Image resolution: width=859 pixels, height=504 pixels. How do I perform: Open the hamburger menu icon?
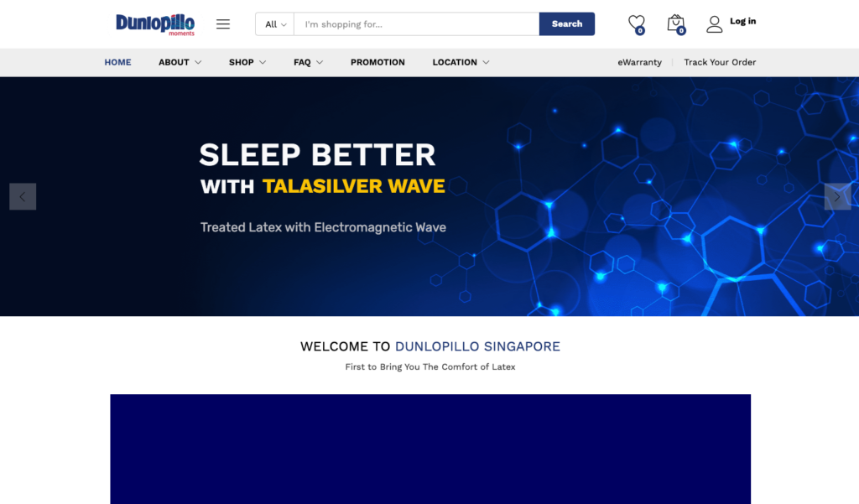click(222, 23)
